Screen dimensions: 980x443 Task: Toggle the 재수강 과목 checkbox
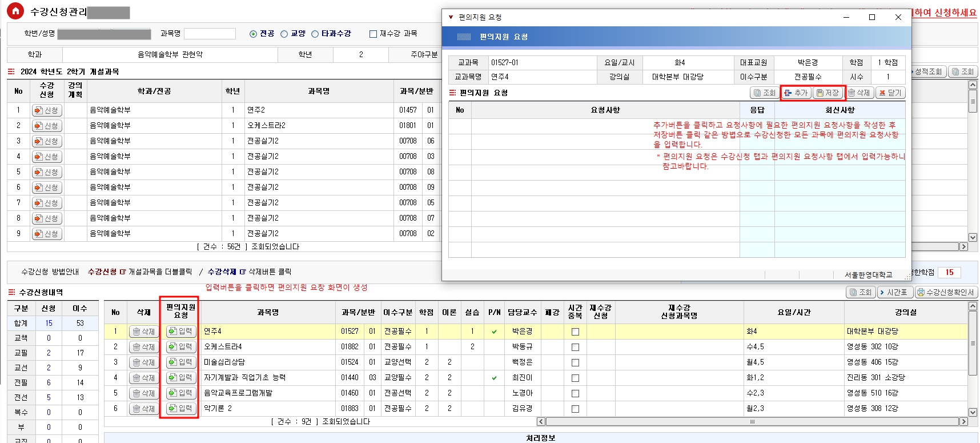[x=373, y=34]
